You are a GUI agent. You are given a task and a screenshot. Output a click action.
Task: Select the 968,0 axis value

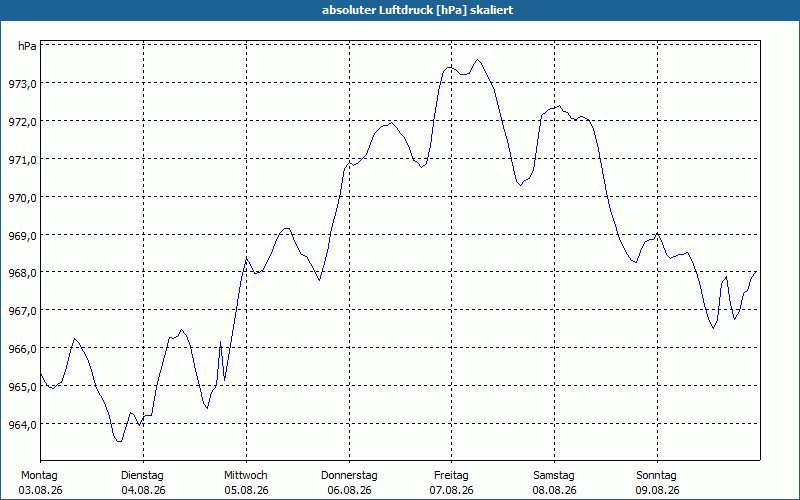22,273
